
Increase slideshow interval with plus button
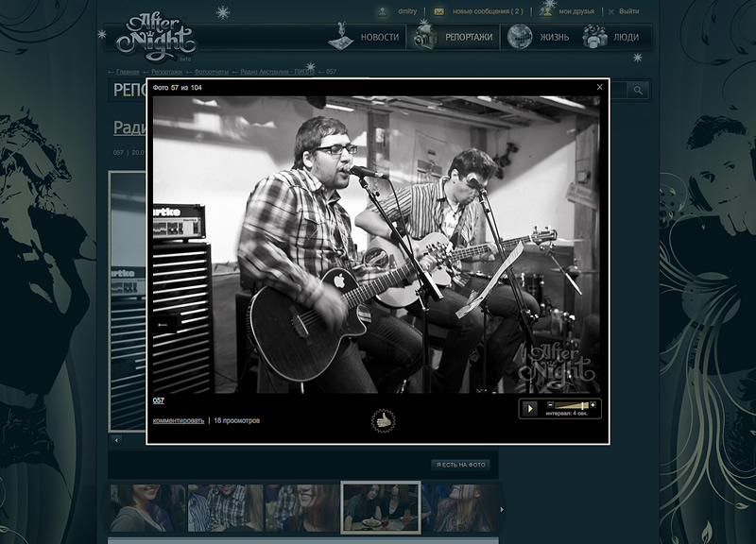(x=593, y=405)
